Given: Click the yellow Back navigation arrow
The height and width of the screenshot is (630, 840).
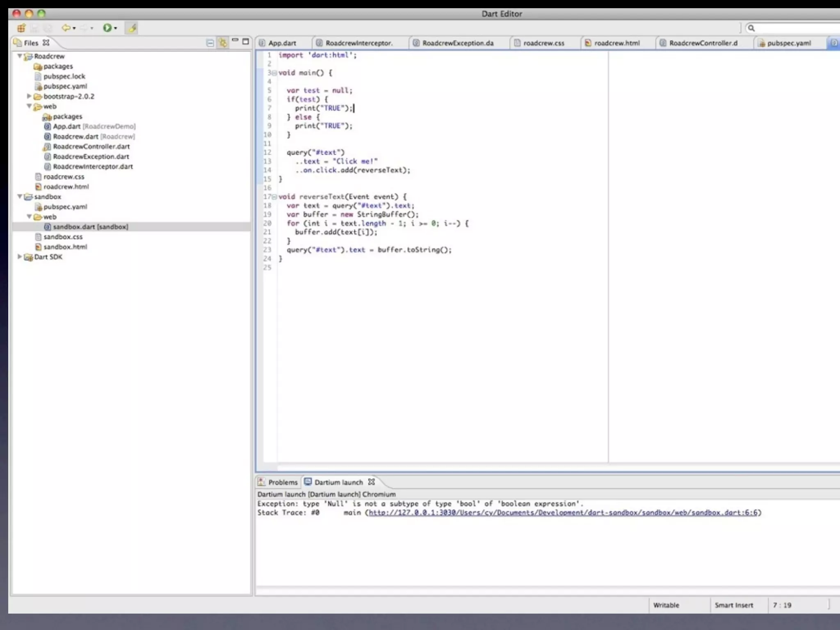Looking at the screenshot, I should tap(65, 28).
